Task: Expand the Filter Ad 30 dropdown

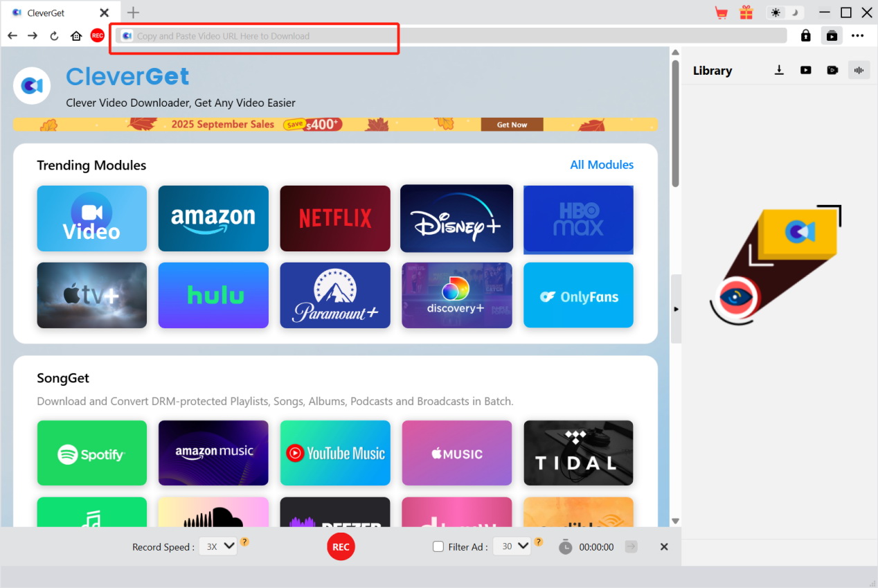Action: [512, 546]
